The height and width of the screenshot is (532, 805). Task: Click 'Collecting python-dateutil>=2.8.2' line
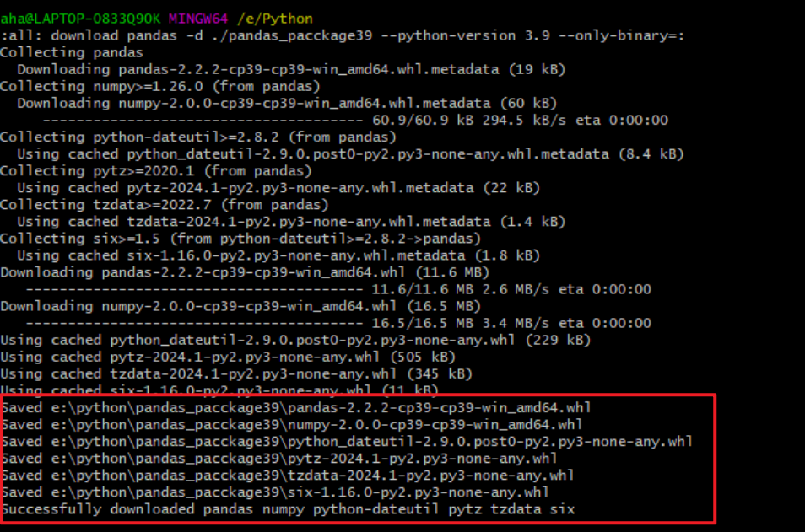(198, 137)
